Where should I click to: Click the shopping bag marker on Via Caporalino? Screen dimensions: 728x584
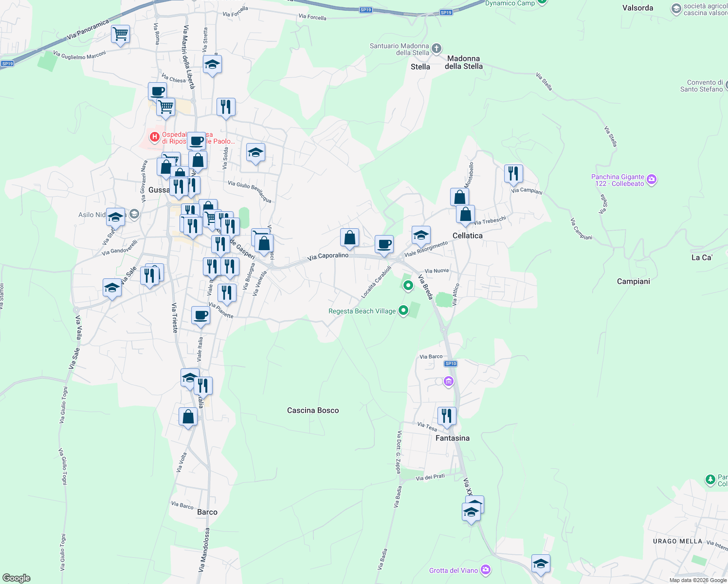(x=349, y=237)
